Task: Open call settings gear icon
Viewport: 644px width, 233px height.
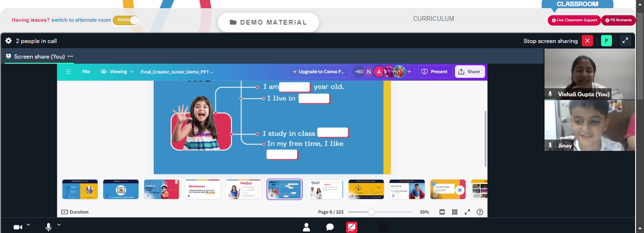Action: click(x=8, y=41)
